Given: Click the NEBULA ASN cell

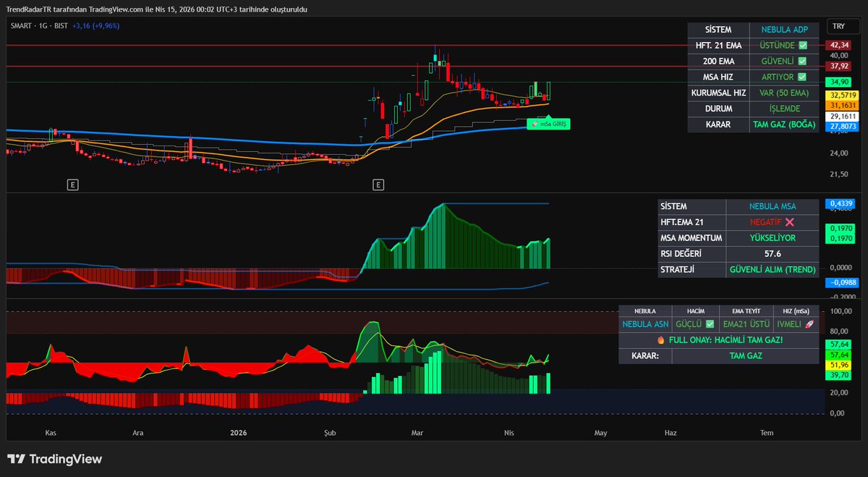Looking at the screenshot, I should [x=645, y=324].
